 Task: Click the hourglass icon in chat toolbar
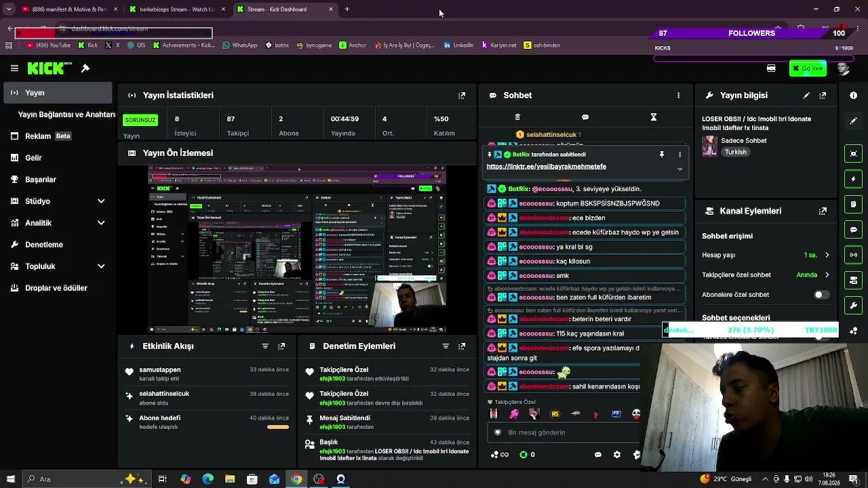(x=654, y=117)
